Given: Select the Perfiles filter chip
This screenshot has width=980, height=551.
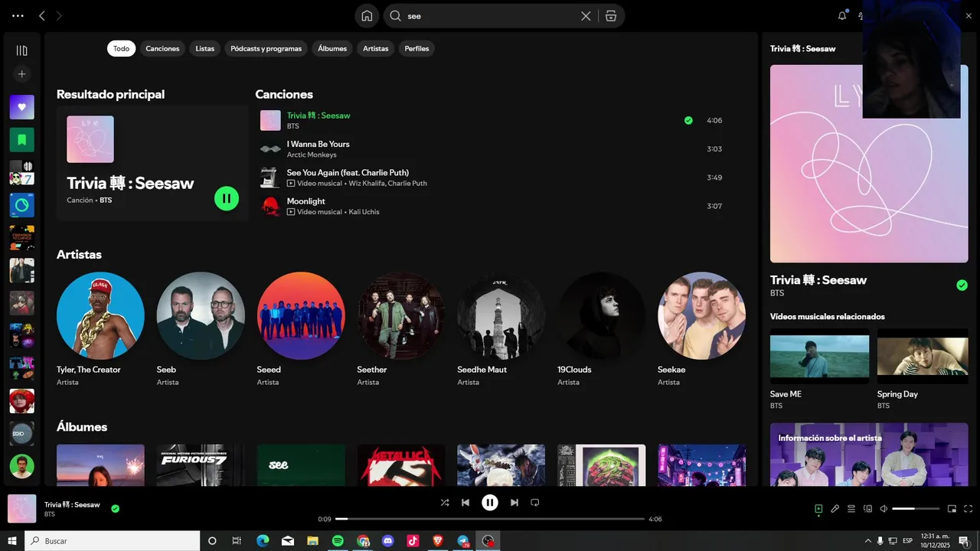Looking at the screenshot, I should tap(416, 48).
